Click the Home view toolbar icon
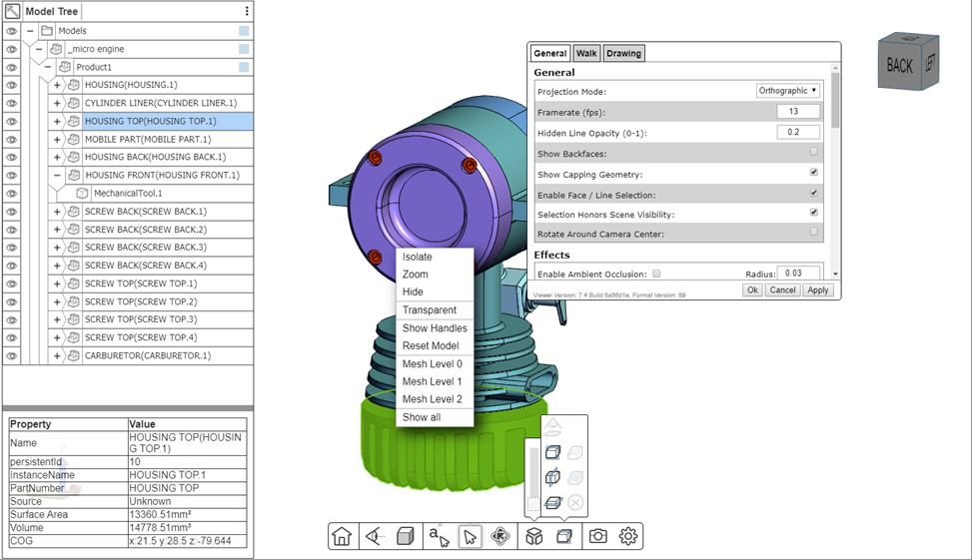The width and height of the screenshot is (972, 560). click(x=342, y=537)
